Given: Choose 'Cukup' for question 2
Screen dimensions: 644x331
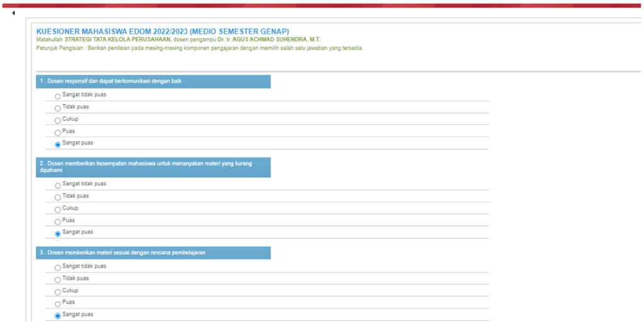Looking at the screenshot, I should (x=58, y=210).
